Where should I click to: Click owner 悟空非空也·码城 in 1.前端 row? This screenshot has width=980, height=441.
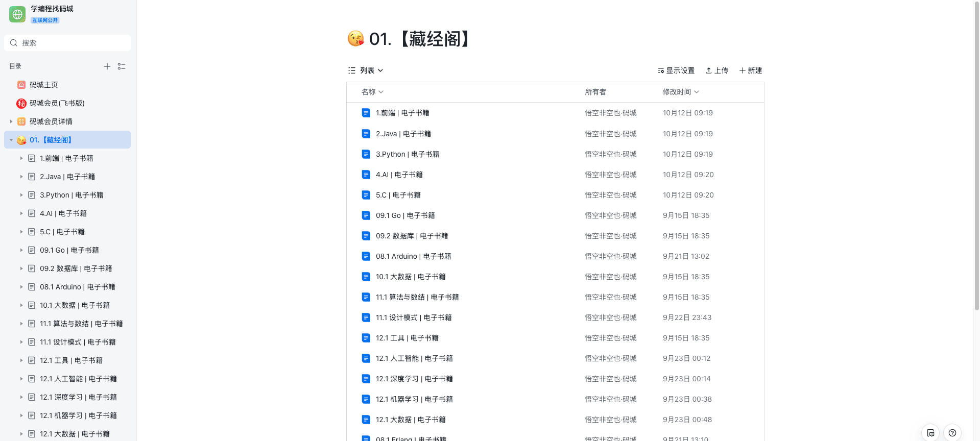point(611,113)
